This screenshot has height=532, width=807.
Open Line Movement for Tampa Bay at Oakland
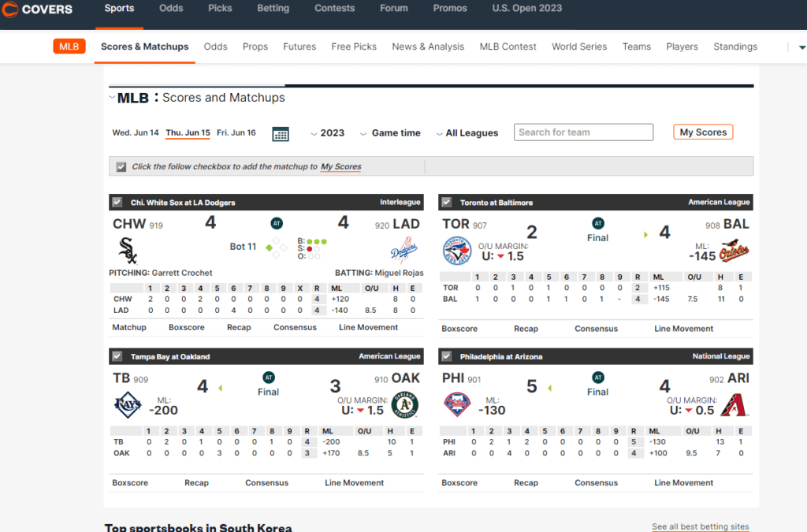(355, 482)
